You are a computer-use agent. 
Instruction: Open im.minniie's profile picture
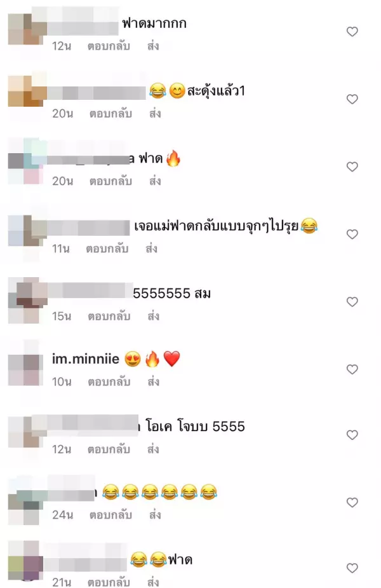pyautogui.click(x=23, y=369)
